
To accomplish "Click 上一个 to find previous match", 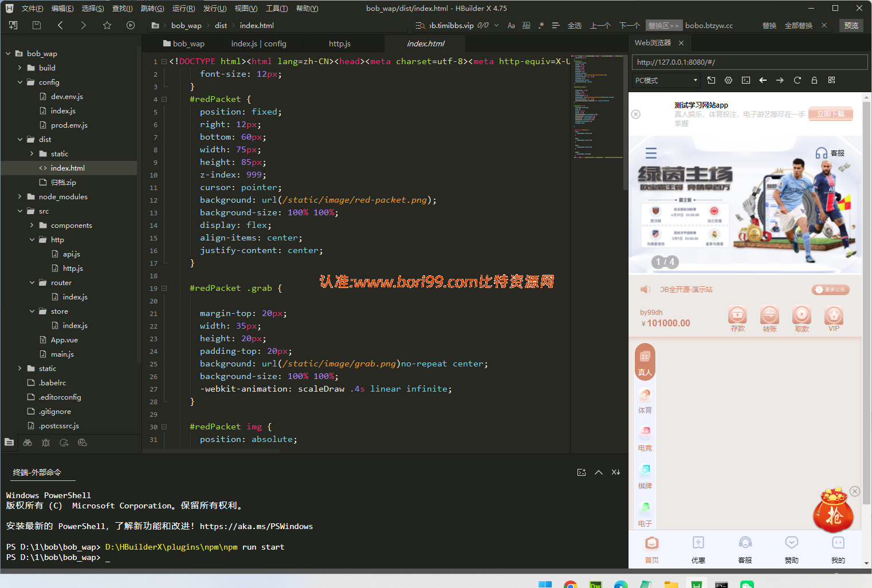I will click(x=600, y=26).
